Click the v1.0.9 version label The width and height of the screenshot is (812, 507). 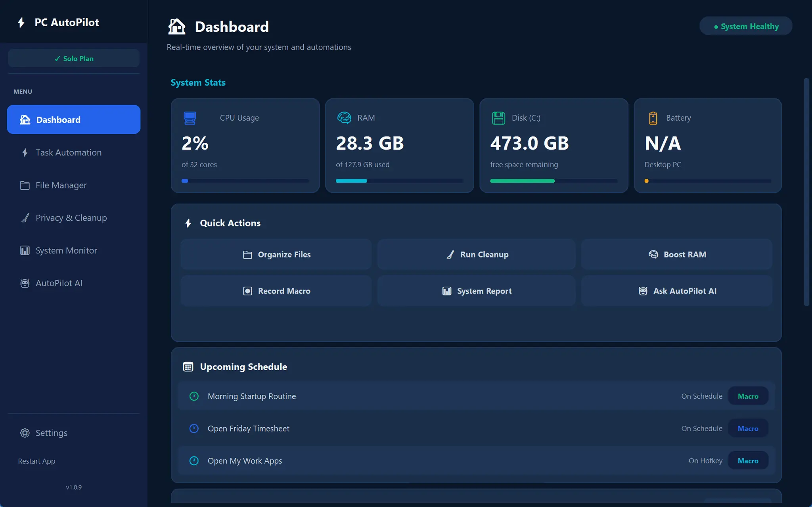(74, 487)
